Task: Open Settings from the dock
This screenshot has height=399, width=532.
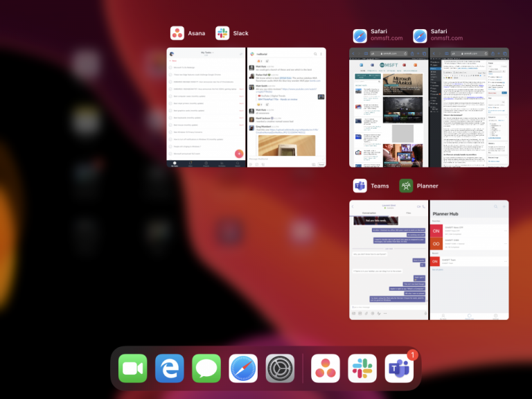Action: 280,368
